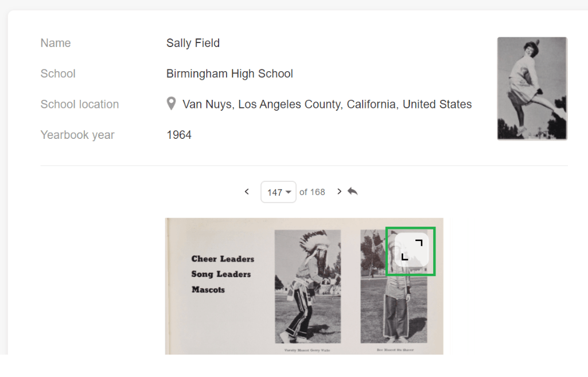Image resolution: width=588 pixels, height=377 pixels.
Task: Click the 'Mascots' heading on scanned page
Action: [x=208, y=290]
